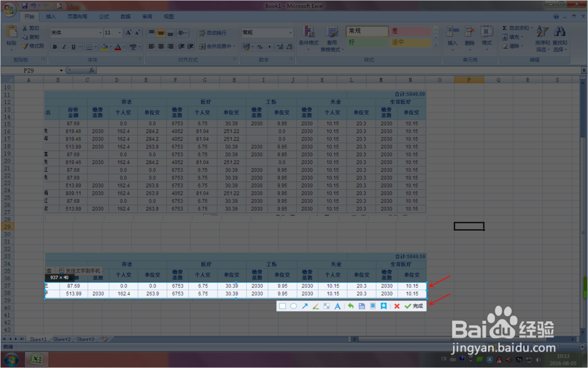
Task: Open the Sheet2 worksheet tab
Action: (62, 339)
